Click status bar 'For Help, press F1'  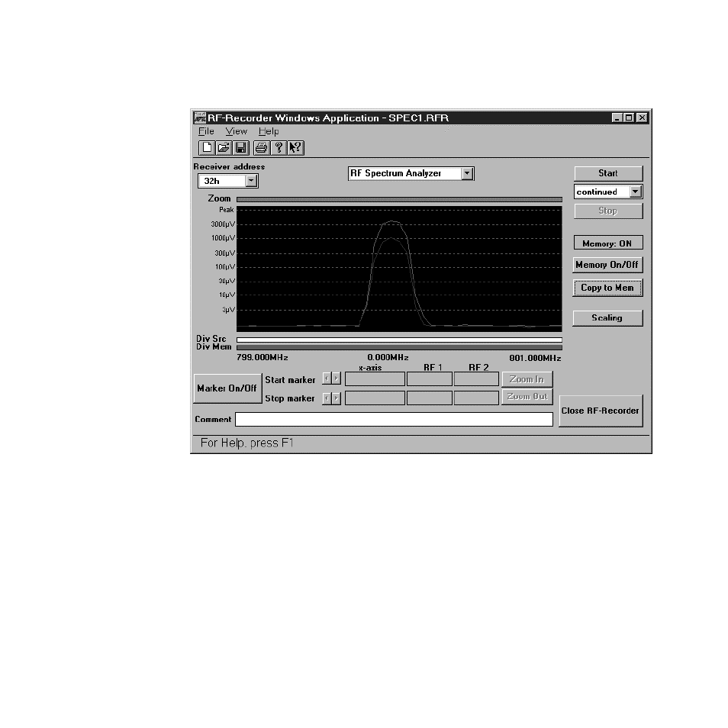[x=247, y=443]
